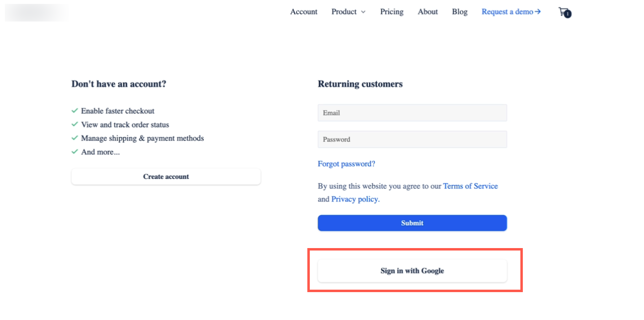Sign in with Google

point(412,271)
